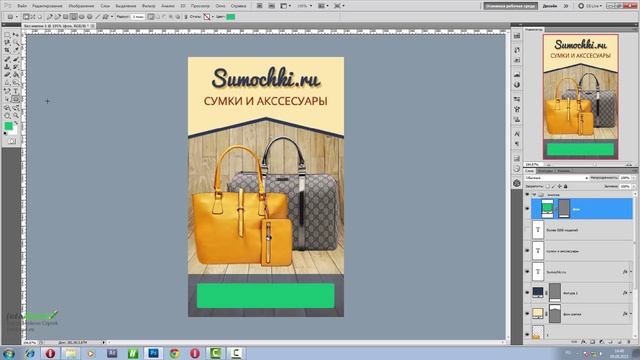The image size is (640, 360).
Task: Hide the selected green shape layer
Action: [527, 209]
